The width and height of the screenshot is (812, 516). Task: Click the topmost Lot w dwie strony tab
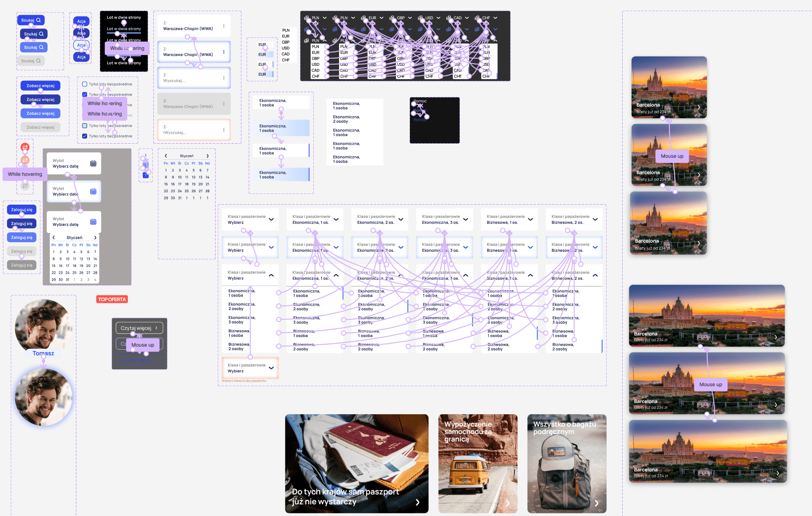click(x=124, y=17)
